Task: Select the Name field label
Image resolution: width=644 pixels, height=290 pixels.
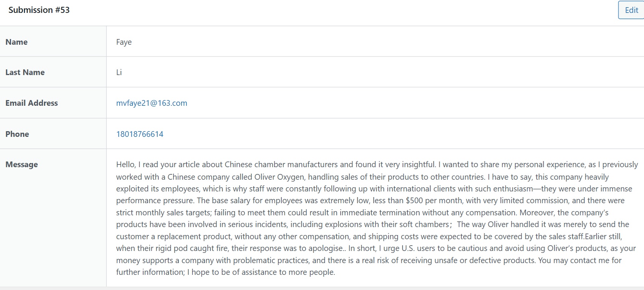Action: 16,42
